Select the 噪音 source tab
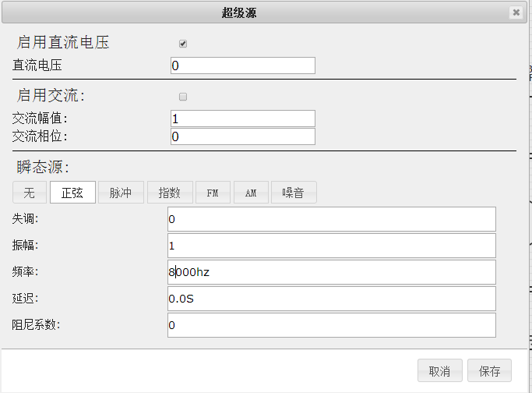The height and width of the screenshot is (393, 532). 294,193
